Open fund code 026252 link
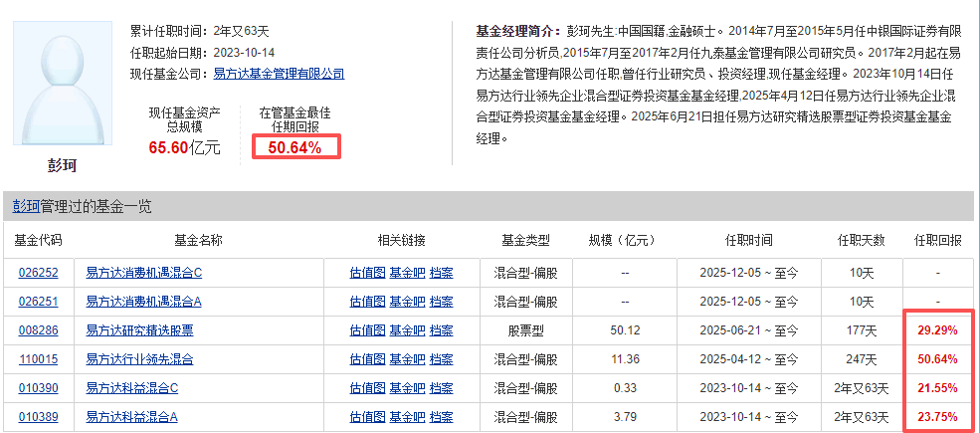This screenshot has width=980, height=433. 38,273
